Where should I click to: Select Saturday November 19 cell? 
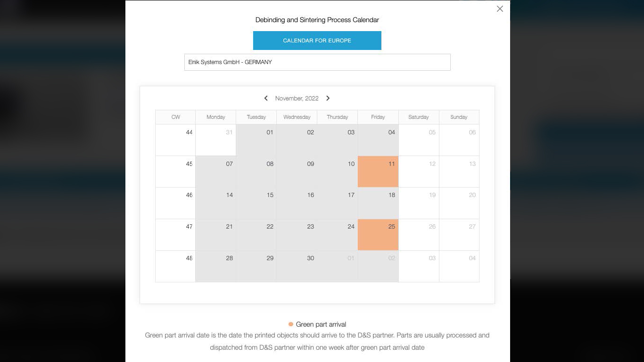coord(419,203)
